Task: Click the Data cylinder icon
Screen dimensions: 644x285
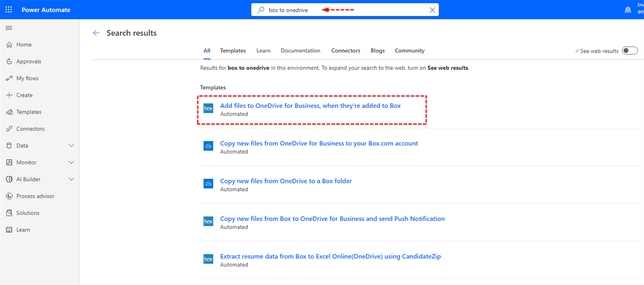Action: pyautogui.click(x=9, y=145)
